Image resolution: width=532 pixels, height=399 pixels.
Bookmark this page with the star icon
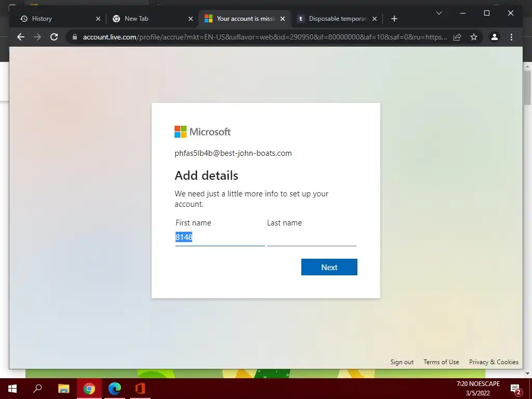474,37
